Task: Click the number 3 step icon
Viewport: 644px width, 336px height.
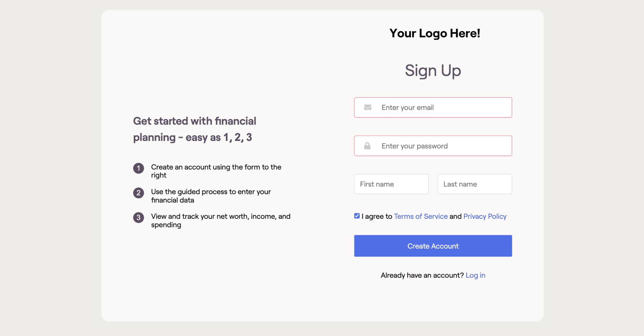Action: tap(139, 218)
